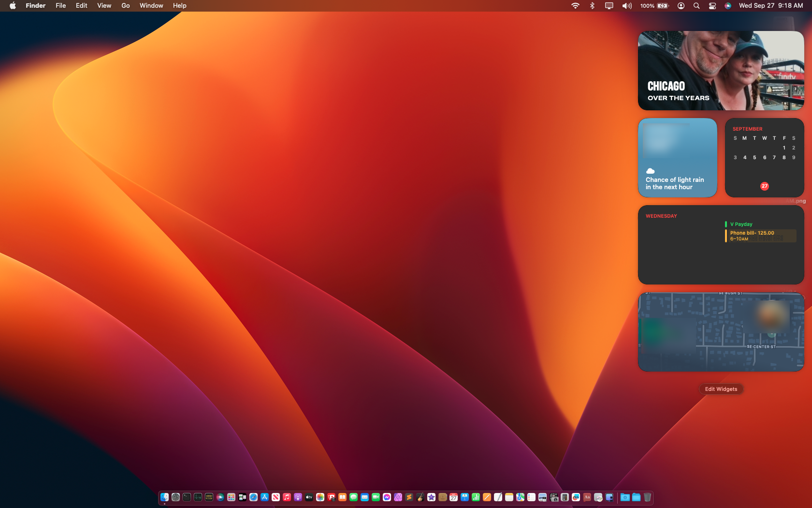Launch Safari from the dock
Image resolution: width=812 pixels, height=508 pixels.
253,497
